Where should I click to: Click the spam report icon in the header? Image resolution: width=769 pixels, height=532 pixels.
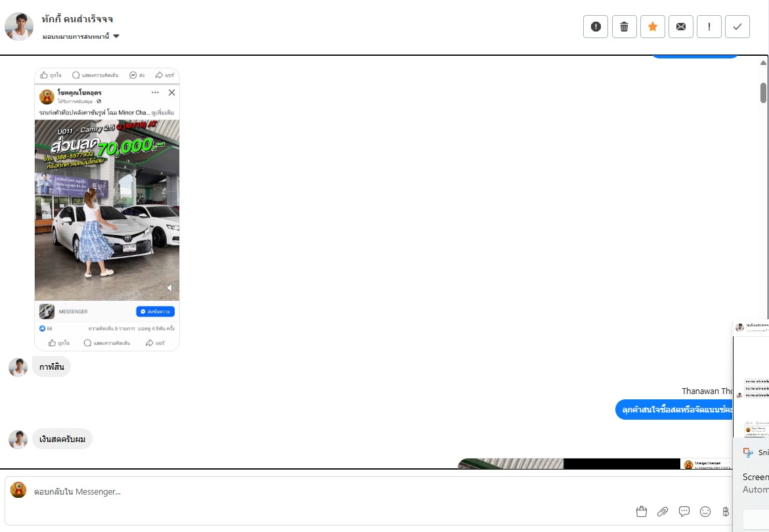tap(596, 26)
